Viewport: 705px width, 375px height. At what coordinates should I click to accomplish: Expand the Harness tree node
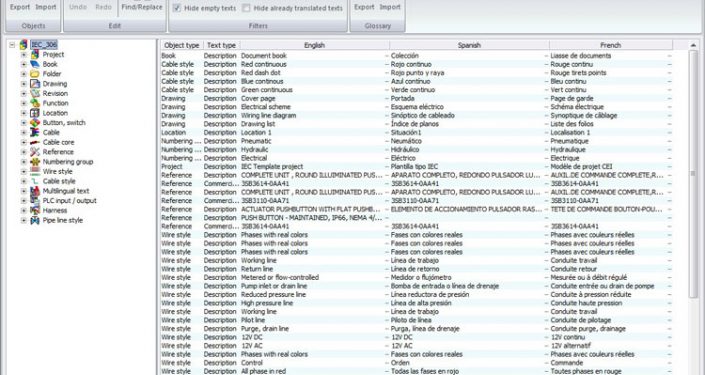coord(24,210)
